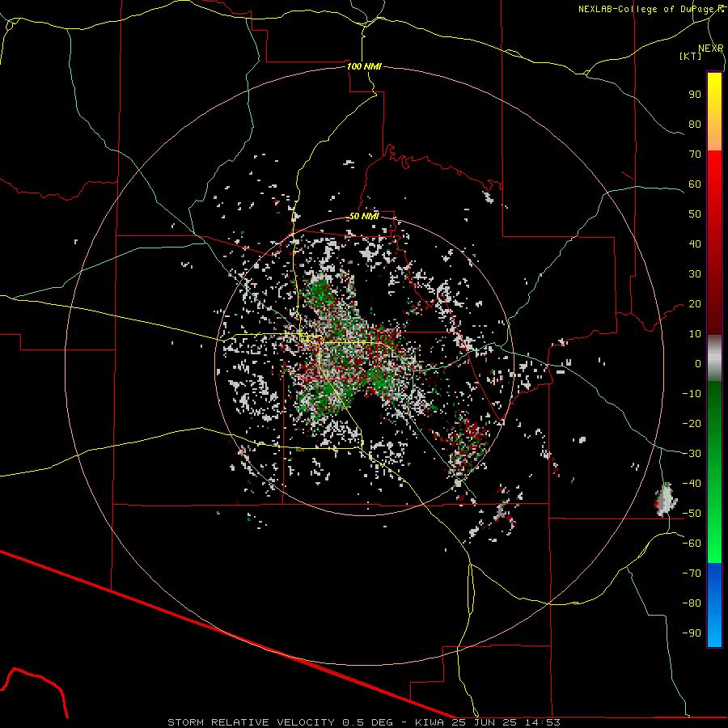Pick the positive 60 scale value
728x728 pixels.
pyautogui.click(x=695, y=184)
